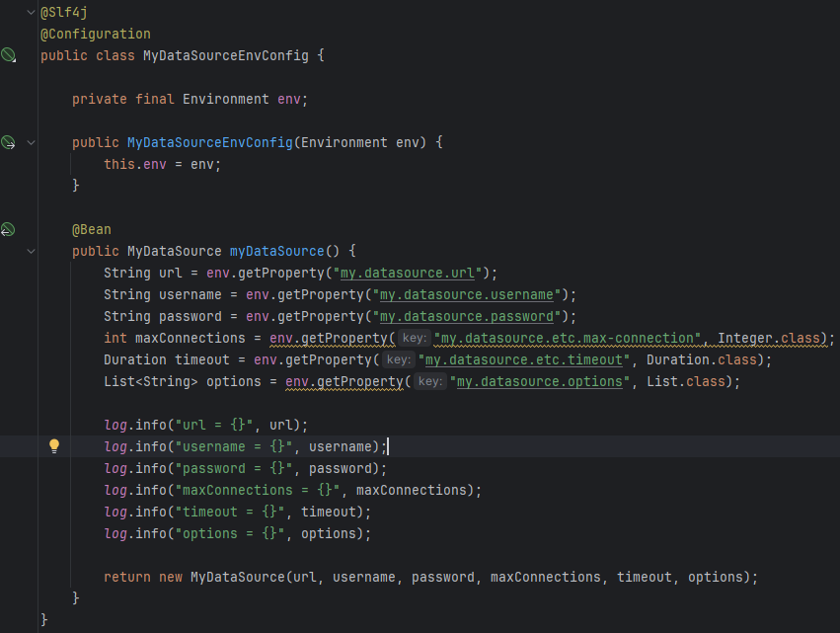840x633 pixels.
Task: Click the myDataSource method name
Action: click(x=277, y=252)
